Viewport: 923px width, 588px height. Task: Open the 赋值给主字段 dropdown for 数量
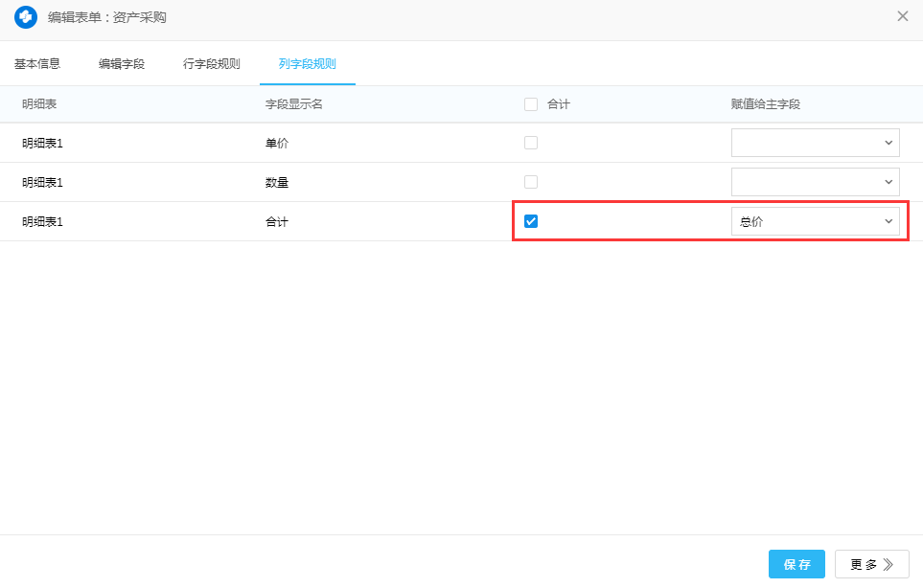coord(815,182)
